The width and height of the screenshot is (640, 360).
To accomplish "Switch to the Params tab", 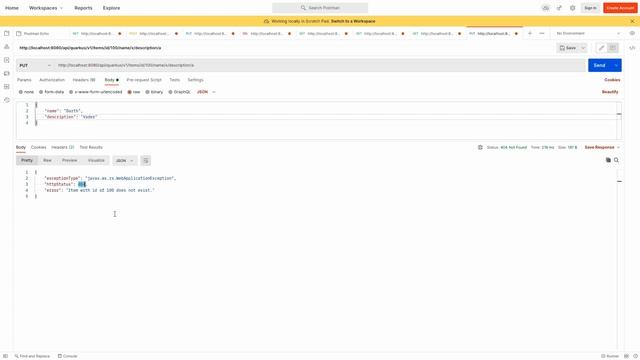I will (x=24, y=80).
